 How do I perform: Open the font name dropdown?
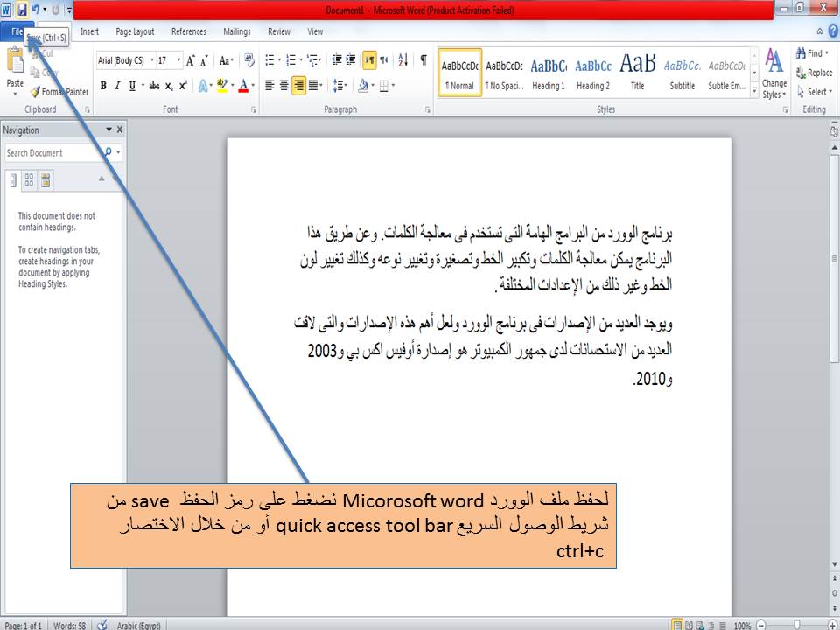152,60
